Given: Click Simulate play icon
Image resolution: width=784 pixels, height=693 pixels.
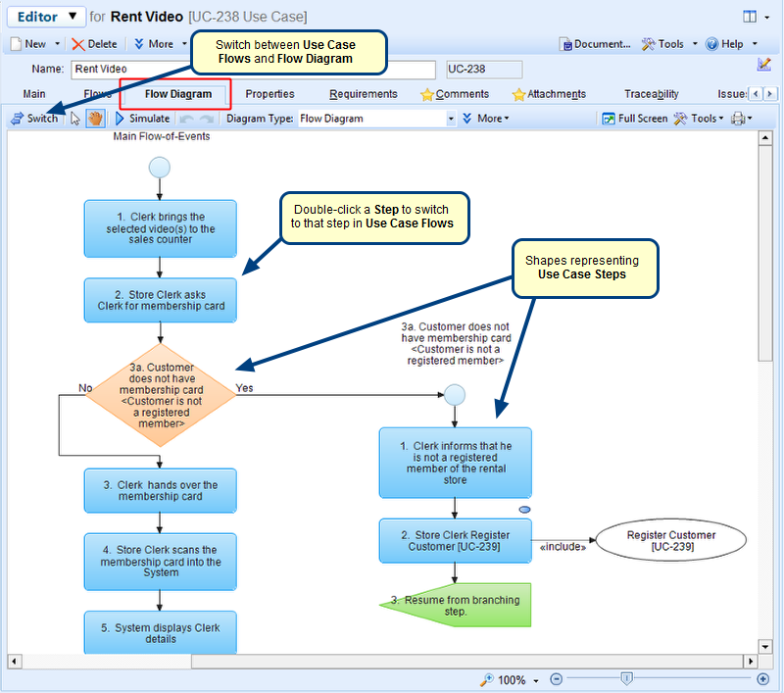Looking at the screenshot, I should (121, 119).
